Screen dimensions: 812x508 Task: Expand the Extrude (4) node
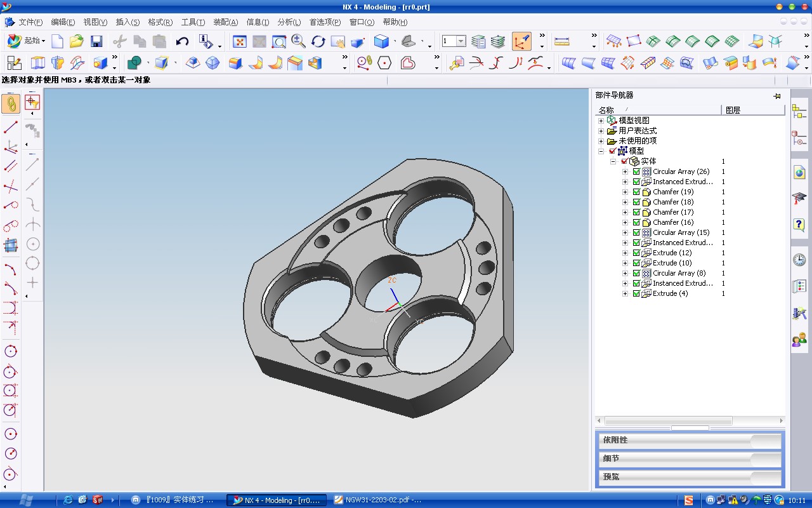click(625, 293)
